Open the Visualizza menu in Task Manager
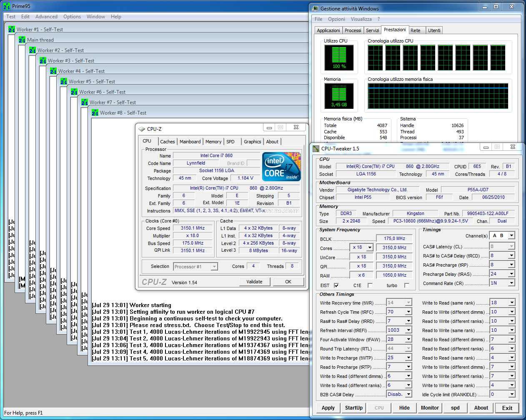The width and height of the screenshot is (526, 420). [361, 19]
